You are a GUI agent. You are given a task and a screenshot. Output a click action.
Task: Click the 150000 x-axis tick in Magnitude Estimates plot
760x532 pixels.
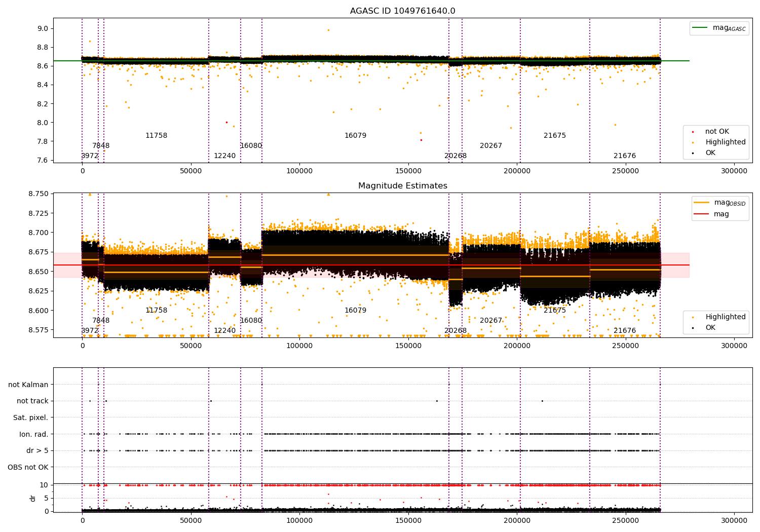pyautogui.click(x=408, y=346)
